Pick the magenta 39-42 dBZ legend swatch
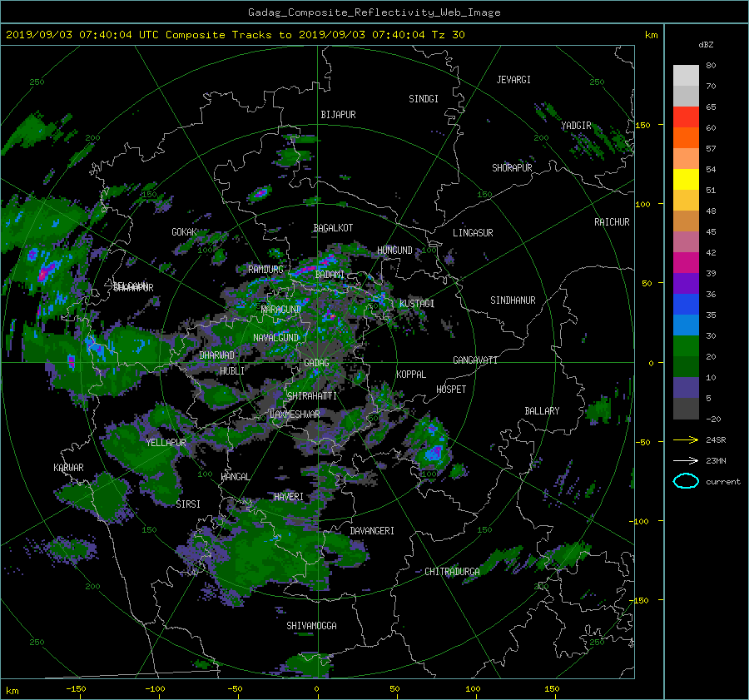Screen dimensions: 749x700 pyautogui.click(x=686, y=262)
